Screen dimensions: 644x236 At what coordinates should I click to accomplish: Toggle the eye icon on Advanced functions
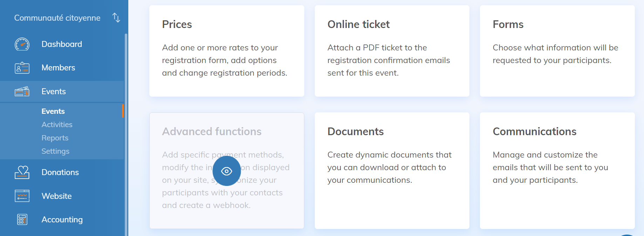coord(226,171)
